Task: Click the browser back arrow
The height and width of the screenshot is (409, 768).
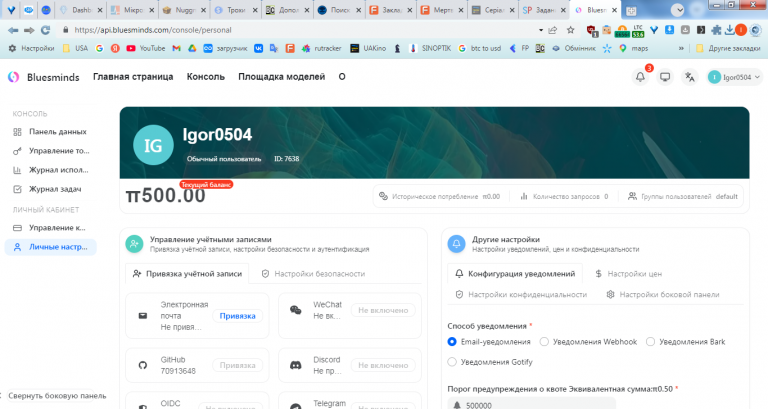Action: point(13,30)
